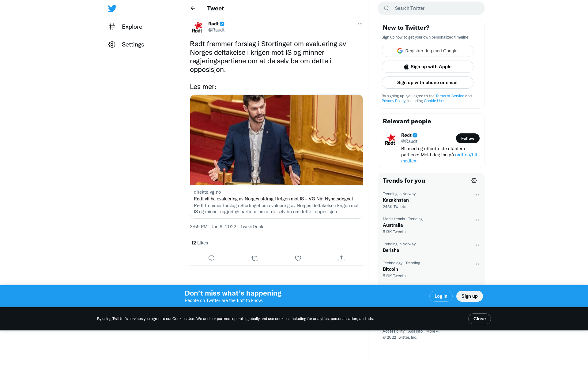This screenshot has height=365, width=588.
Task: Open the Privacy Policy link
Action: 393,101
